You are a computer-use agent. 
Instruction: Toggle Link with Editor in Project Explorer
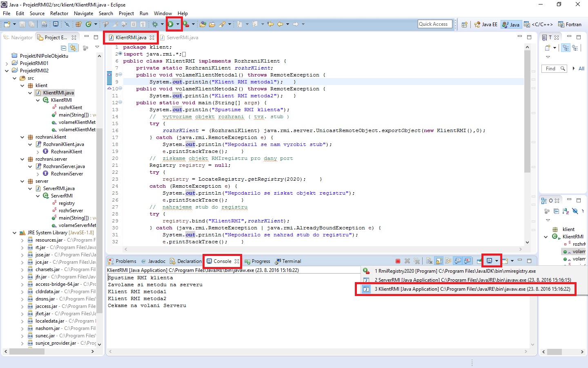click(73, 48)
